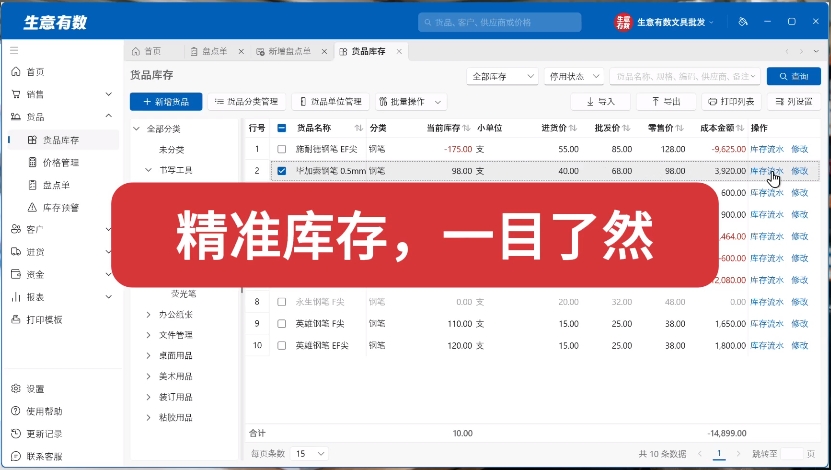Collapse the 书写工具 tree node

pyautogui.click(x=148, y=170)
